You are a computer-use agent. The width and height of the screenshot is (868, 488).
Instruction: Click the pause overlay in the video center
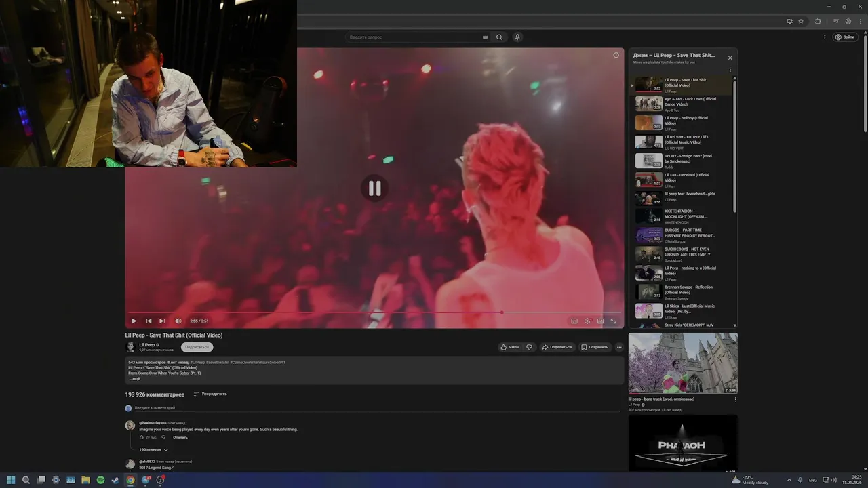point(374,188)
